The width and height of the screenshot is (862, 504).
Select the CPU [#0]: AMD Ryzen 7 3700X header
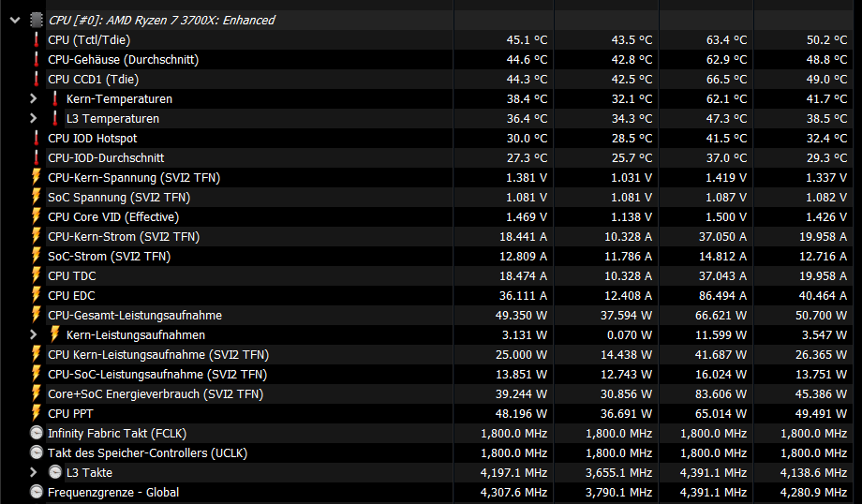coord(161,21)
